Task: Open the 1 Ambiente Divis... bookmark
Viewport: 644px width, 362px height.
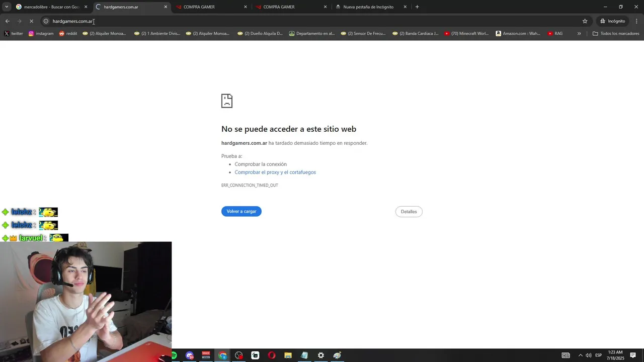Action: [x=157, y=34]
